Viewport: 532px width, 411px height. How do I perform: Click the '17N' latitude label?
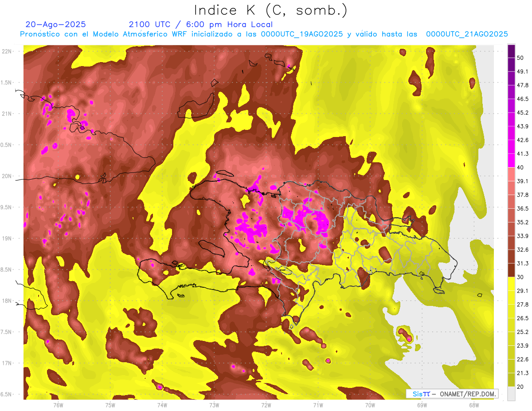point(8,363)
